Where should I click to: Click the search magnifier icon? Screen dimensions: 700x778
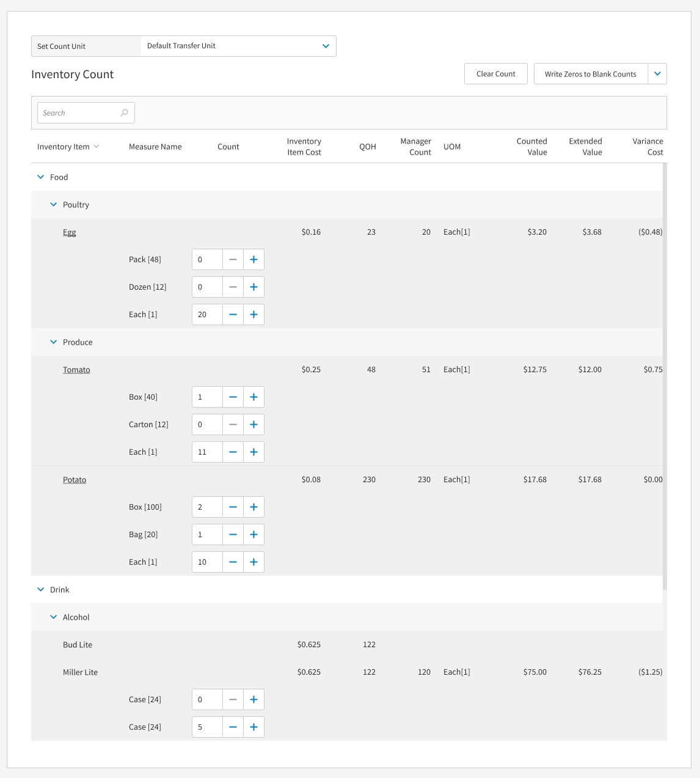[124, 112]
